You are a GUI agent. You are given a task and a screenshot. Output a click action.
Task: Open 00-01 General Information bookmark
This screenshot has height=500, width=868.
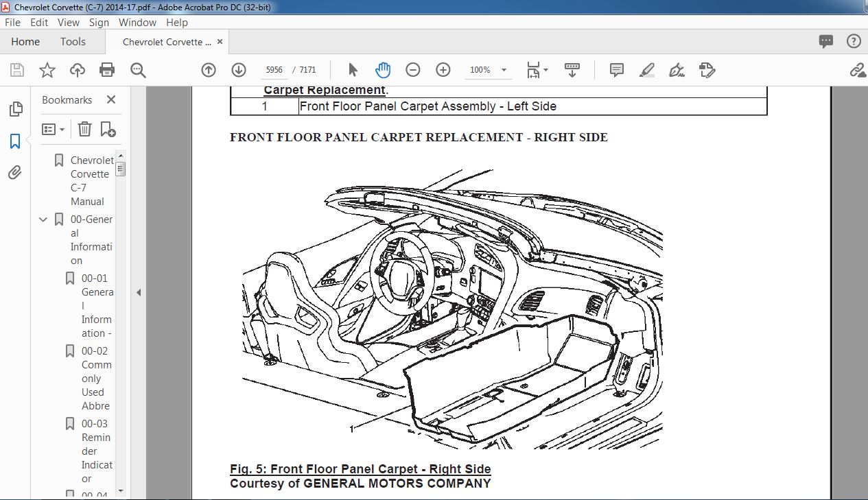tap(97, 305)
